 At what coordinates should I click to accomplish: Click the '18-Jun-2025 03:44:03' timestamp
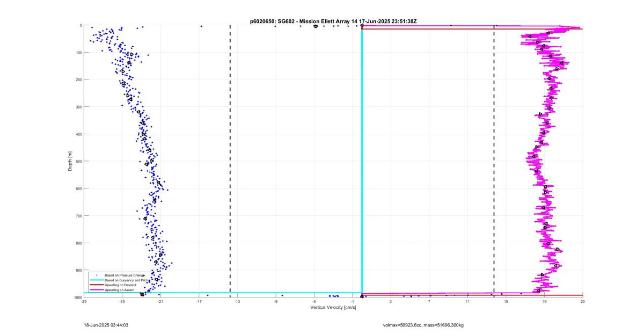(106, 325)
